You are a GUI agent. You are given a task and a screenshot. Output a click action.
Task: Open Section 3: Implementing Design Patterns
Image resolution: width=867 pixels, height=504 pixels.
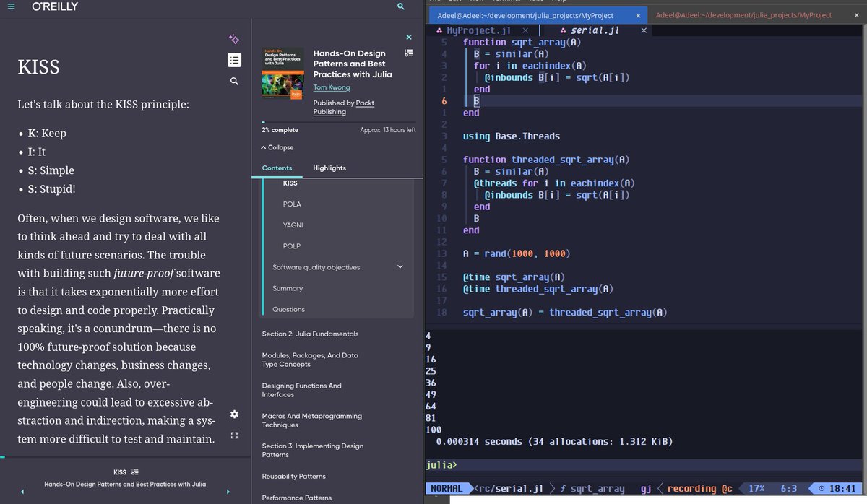tap(313, 450)
